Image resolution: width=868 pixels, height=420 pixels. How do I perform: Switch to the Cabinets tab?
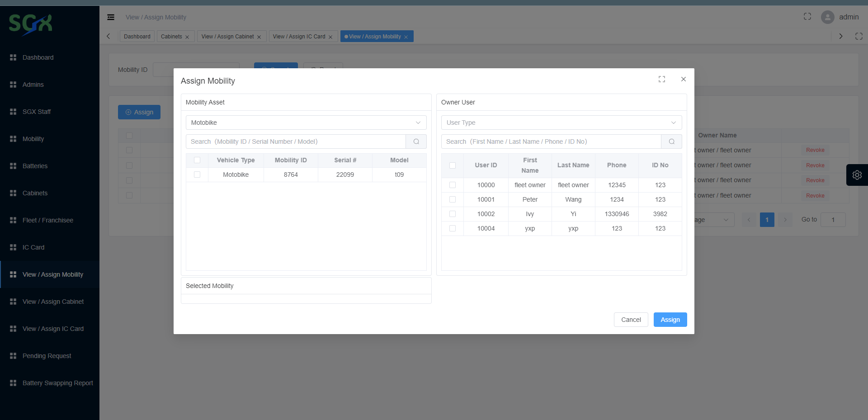pos(171,37)
